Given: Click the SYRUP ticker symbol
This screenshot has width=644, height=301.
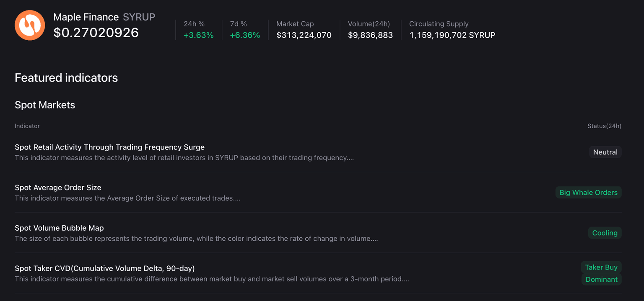Looking at the screenshot, I should 139,17.
